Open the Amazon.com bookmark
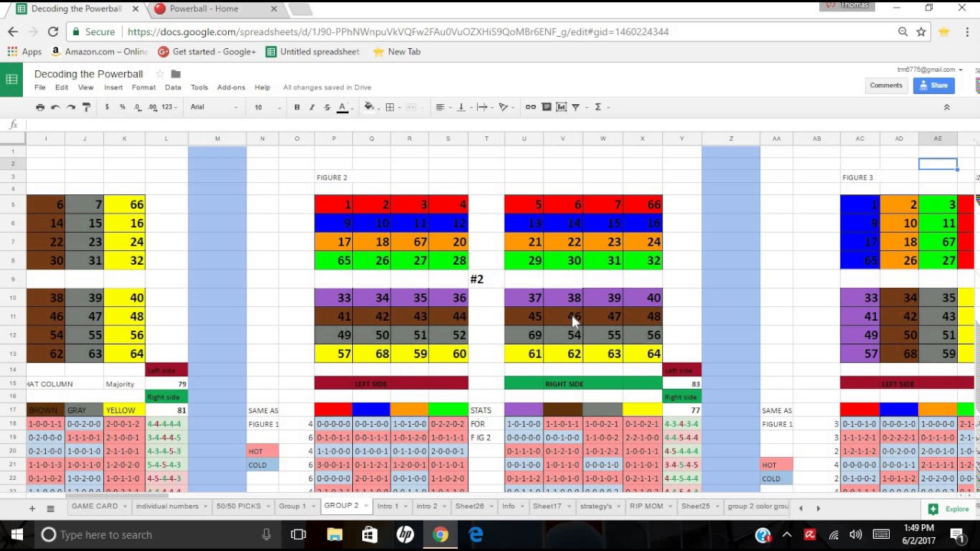Image resolution: width=980 pixels, height=551 pixels. pos(99,51)
